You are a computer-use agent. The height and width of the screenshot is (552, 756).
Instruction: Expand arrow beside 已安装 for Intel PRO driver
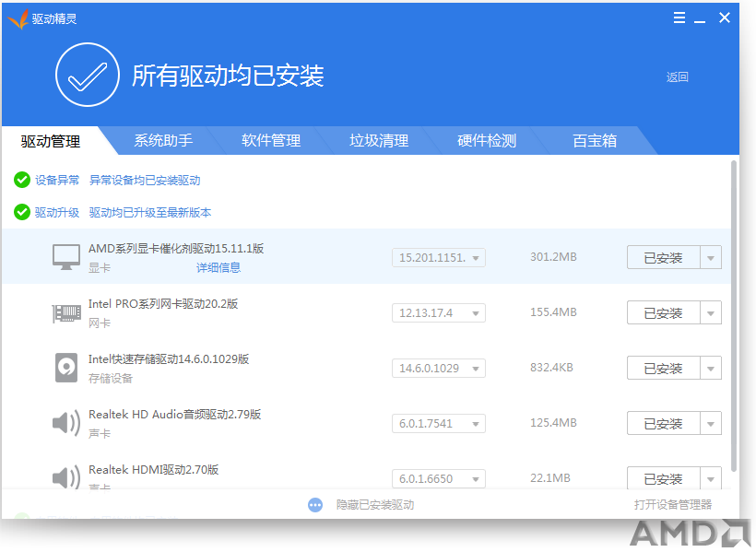click(711, 313)
